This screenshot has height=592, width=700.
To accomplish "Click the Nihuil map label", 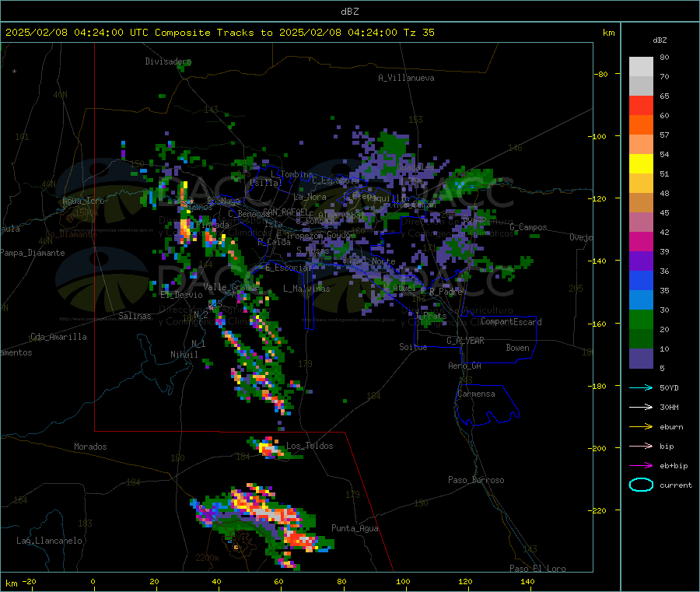I will (184, 355).
